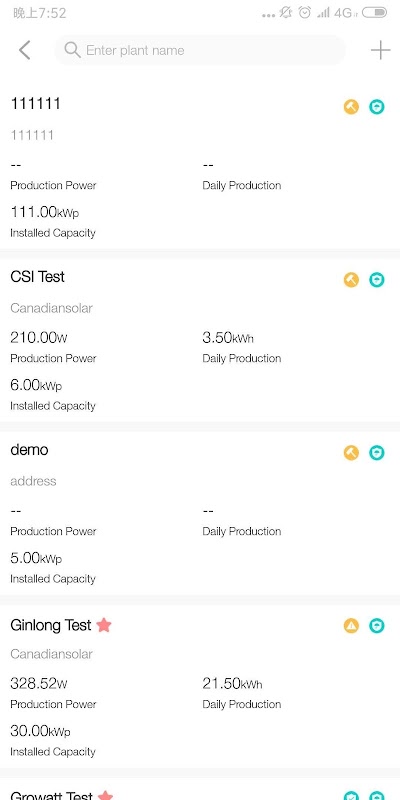Tap the search magnifier icon
The height and width of the screenshot is (800, 400).
pyautogui.click(x=72, y=50)
